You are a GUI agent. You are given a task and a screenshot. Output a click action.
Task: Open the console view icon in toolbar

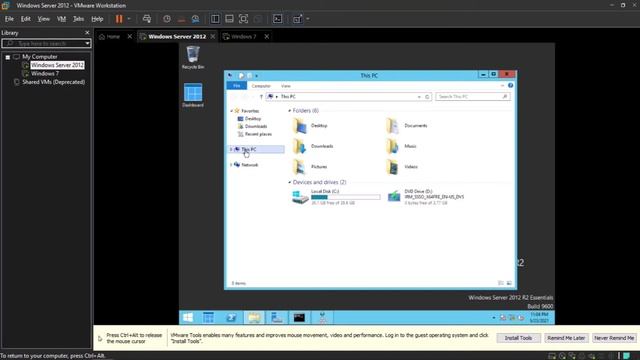click(278, 19)
